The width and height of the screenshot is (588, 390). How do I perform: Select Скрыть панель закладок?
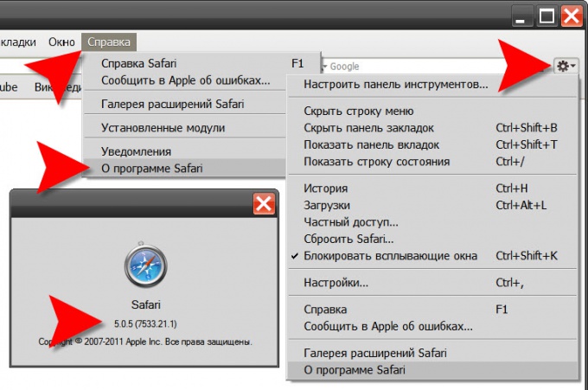[432, 128]
